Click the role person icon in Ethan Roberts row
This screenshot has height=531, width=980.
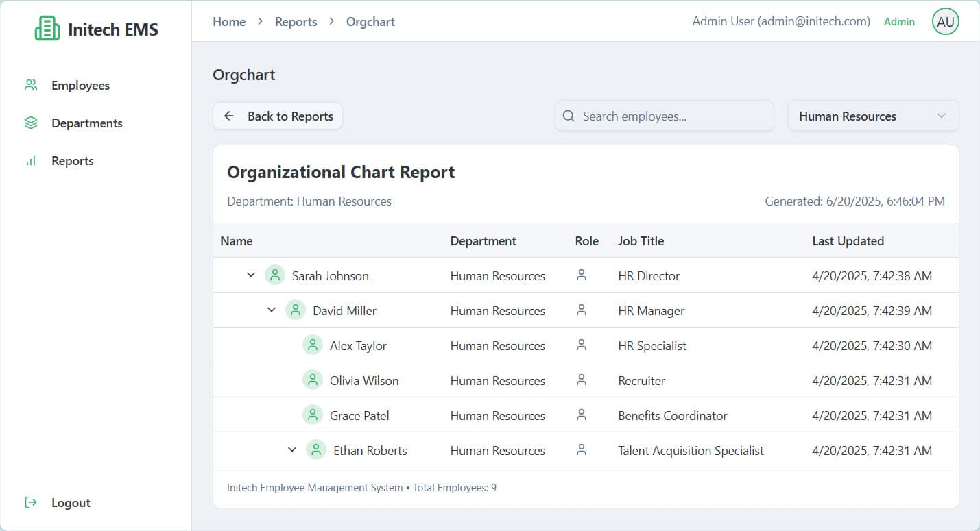coord(582,450)
